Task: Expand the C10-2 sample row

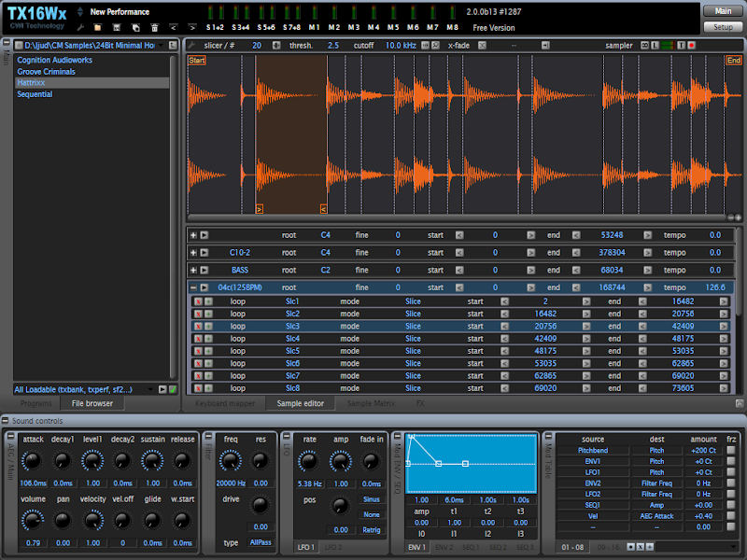Action: [193, 252]
